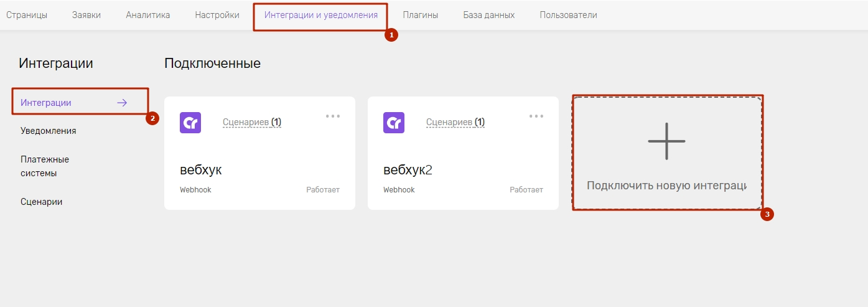Open the Пользователи tab

tap(569, 15)
